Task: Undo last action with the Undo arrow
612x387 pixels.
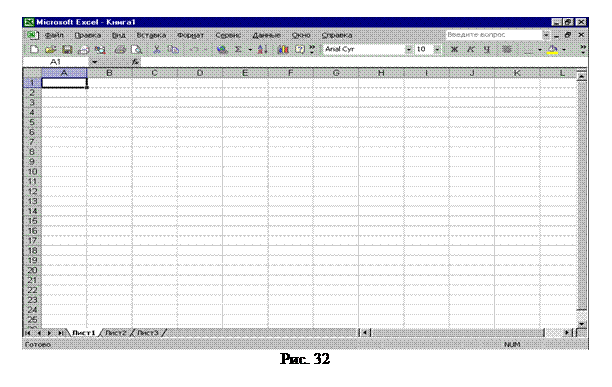Action: tap(194, 50)
